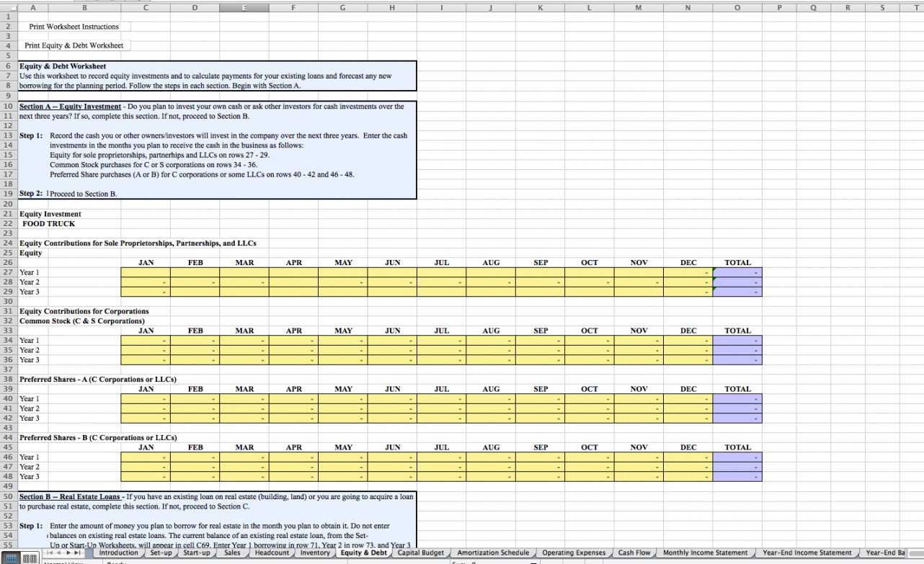Switch to Normal view icon
The width and height of the screenshot is (924, 564).
point(12,558)
